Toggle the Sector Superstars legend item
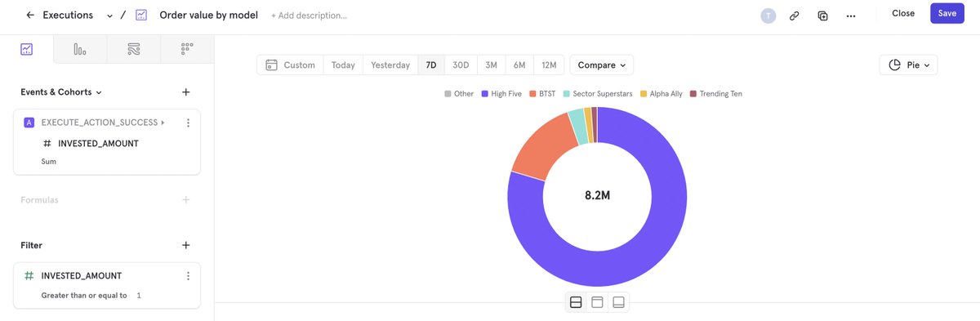This screenshot has width=980, height=321. click(x=597, y=94)
